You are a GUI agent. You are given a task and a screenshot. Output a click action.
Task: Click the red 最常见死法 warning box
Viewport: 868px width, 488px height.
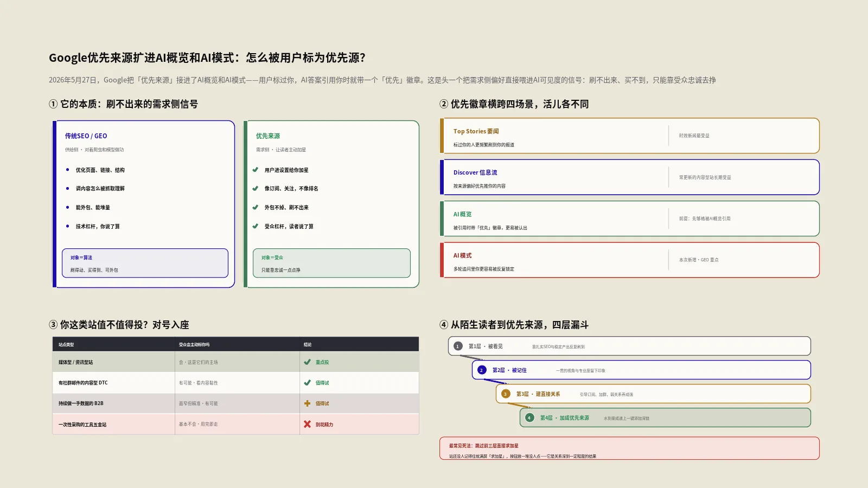629,448
